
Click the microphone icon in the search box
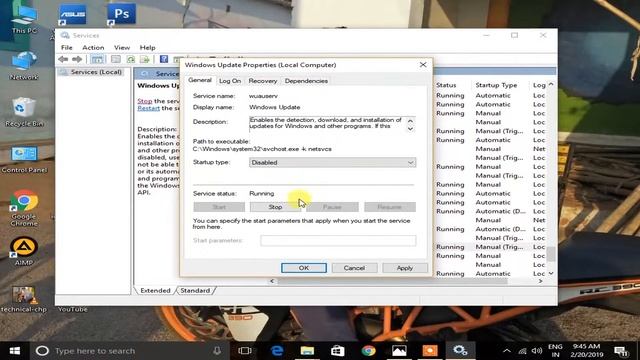click(x=217, y=351)
